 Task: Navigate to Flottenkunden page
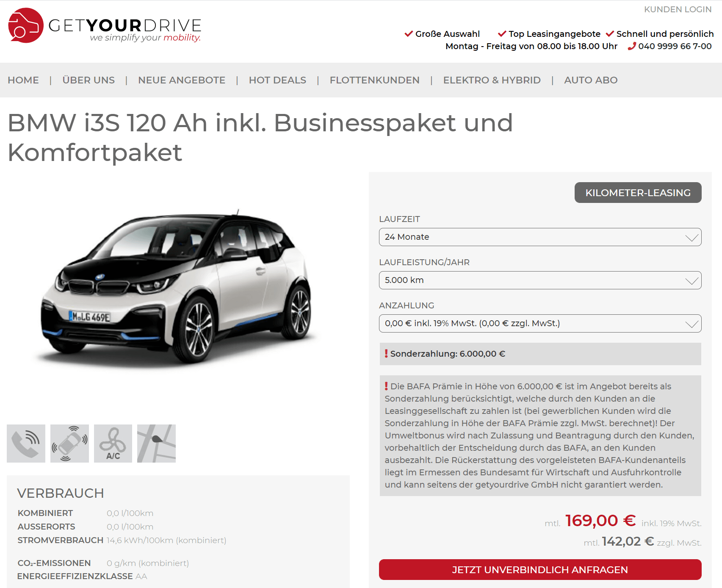pyautogui.click(x=374, y=80)
